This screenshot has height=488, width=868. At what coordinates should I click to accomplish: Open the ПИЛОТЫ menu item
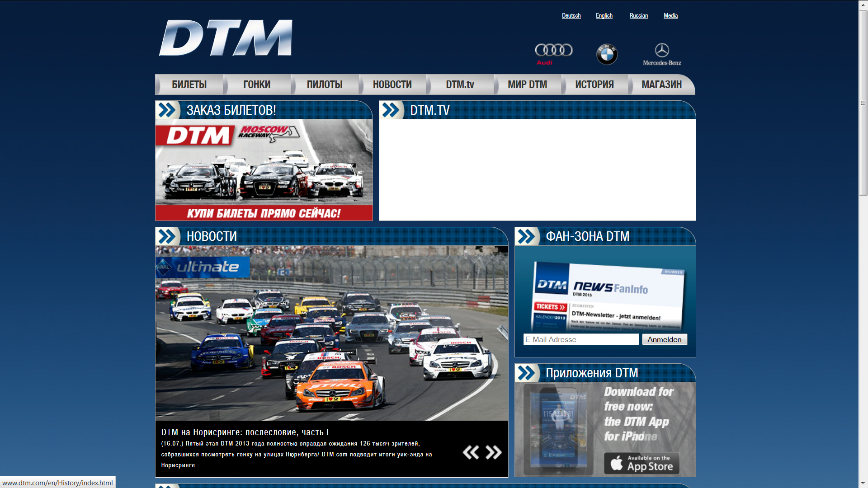tap(325, 84)
